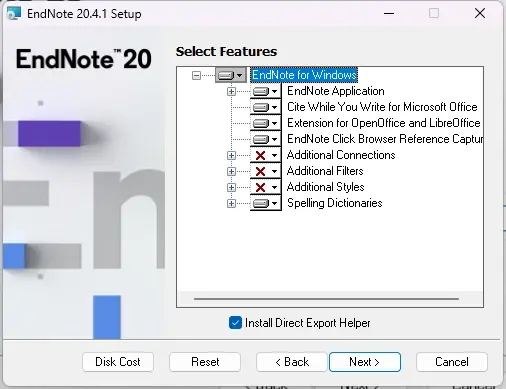Screen dimensions: 506x389
Task: Select Cite While You Write for Microsoft Office
Action: pos(382,107)
